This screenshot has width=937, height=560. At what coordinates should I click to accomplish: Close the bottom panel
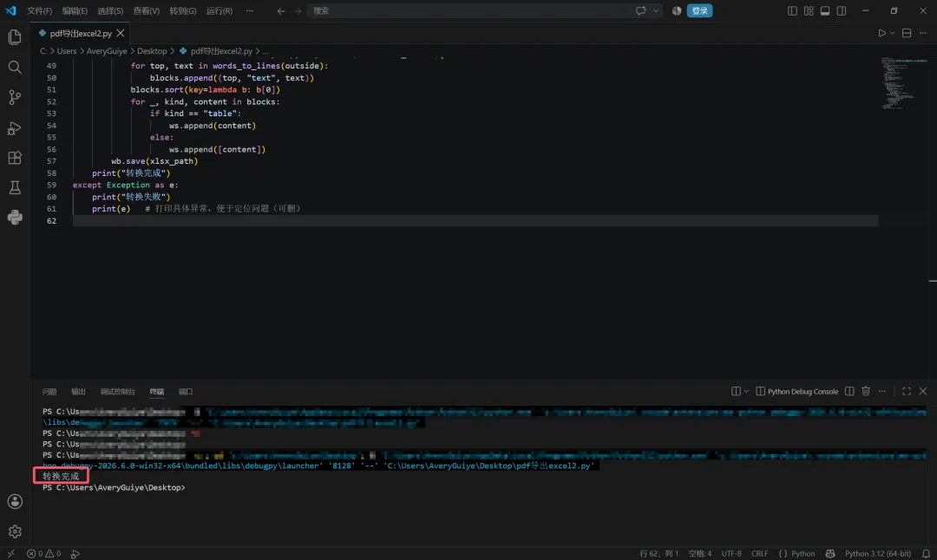click(x=923, y=392)
